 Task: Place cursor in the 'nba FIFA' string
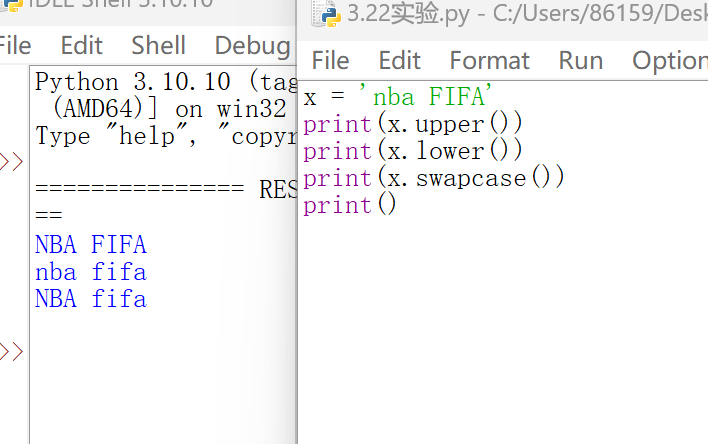coord(432,98)
